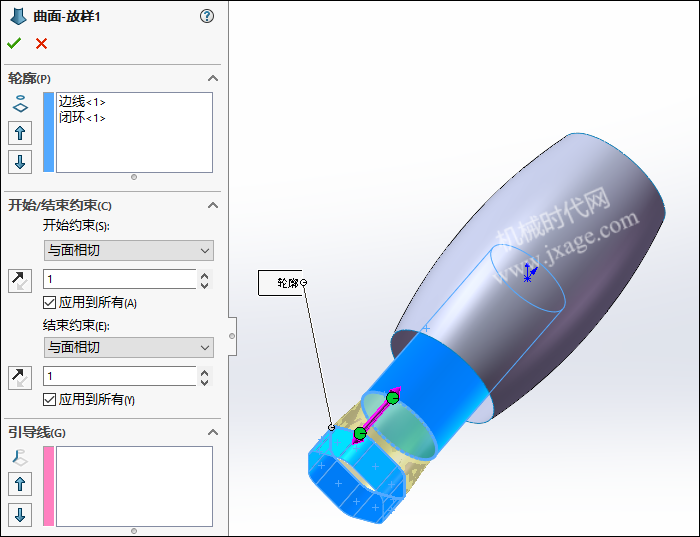The width and height of the screenshot is (700, 537).
Task: Decrease end tangent length with down arrow
Action: [x=204, y=382]
